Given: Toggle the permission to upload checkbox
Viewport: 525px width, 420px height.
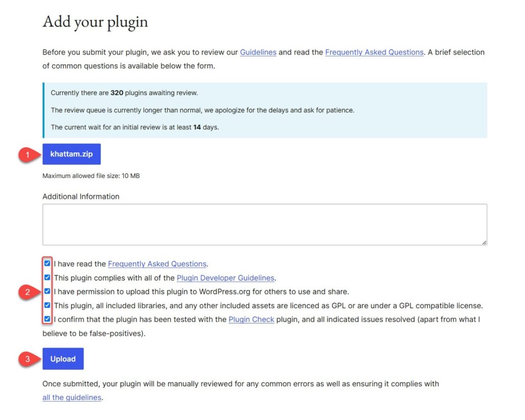Looking at the screenshot, I should (x=47, y=291).
